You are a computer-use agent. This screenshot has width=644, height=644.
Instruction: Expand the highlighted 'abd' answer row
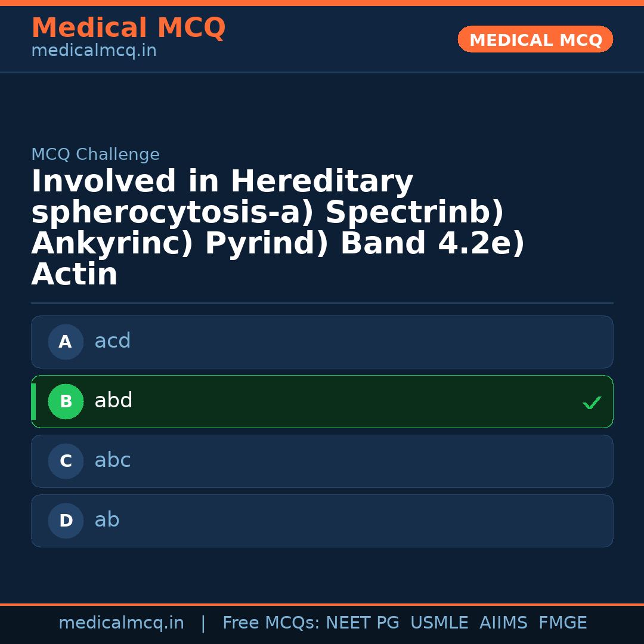click(322, 401)
